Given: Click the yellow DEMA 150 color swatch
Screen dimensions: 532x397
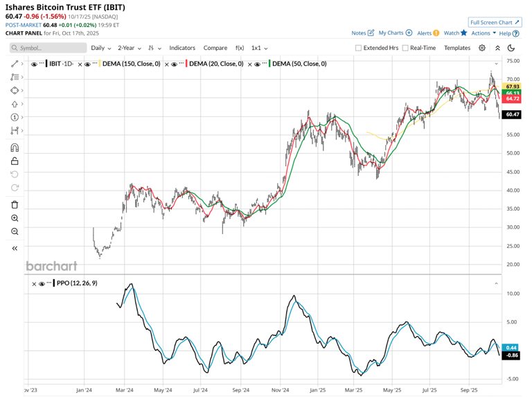Looking at the screenshot, I should tap(100, 64).
